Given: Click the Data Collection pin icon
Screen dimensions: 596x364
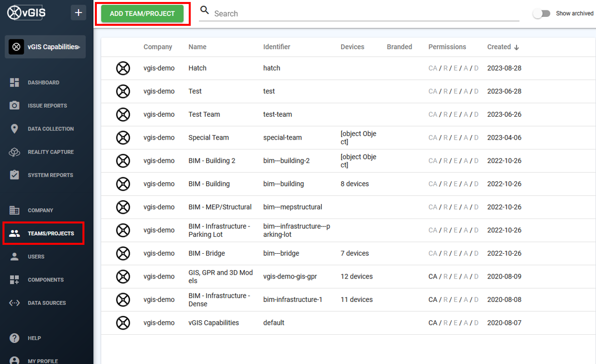Looking at the screenshot, I should click(x=14, y=129).
